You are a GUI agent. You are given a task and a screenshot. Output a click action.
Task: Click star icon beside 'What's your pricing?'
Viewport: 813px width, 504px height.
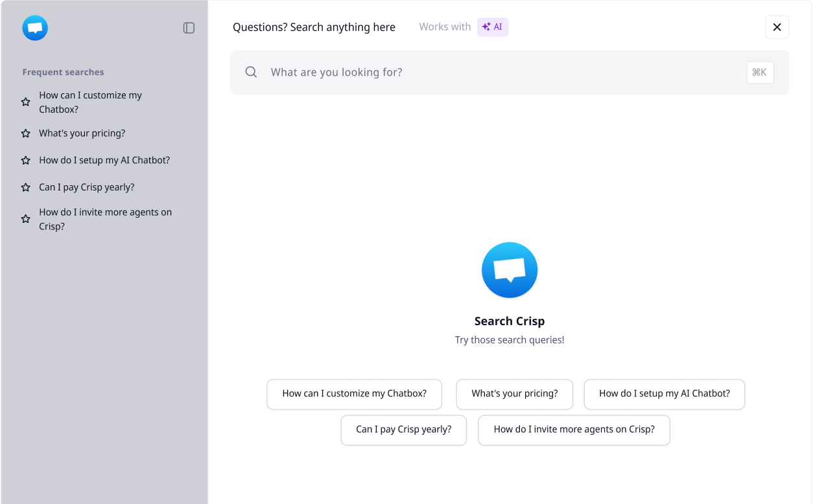pos(26,133)
